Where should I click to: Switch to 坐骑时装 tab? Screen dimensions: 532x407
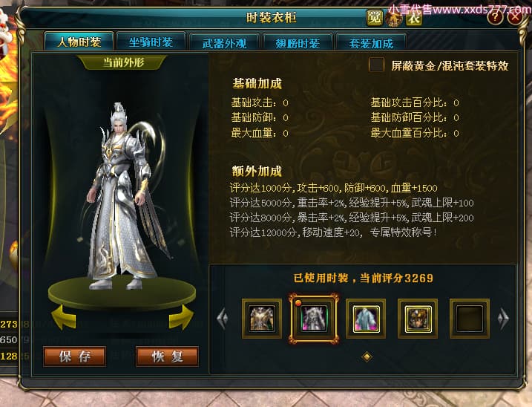tap(151, 42)
